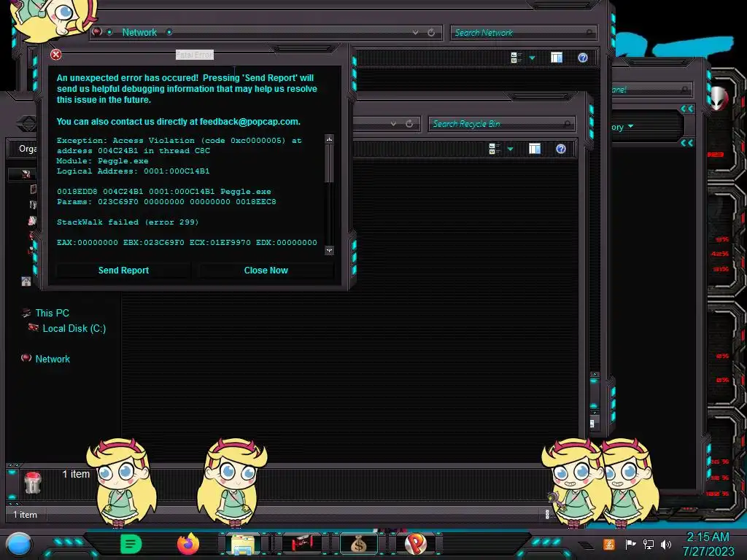The image size is (747, 560).
Task: Open view options dropdown in Recycle Bin window
Action: coord(510,149)
